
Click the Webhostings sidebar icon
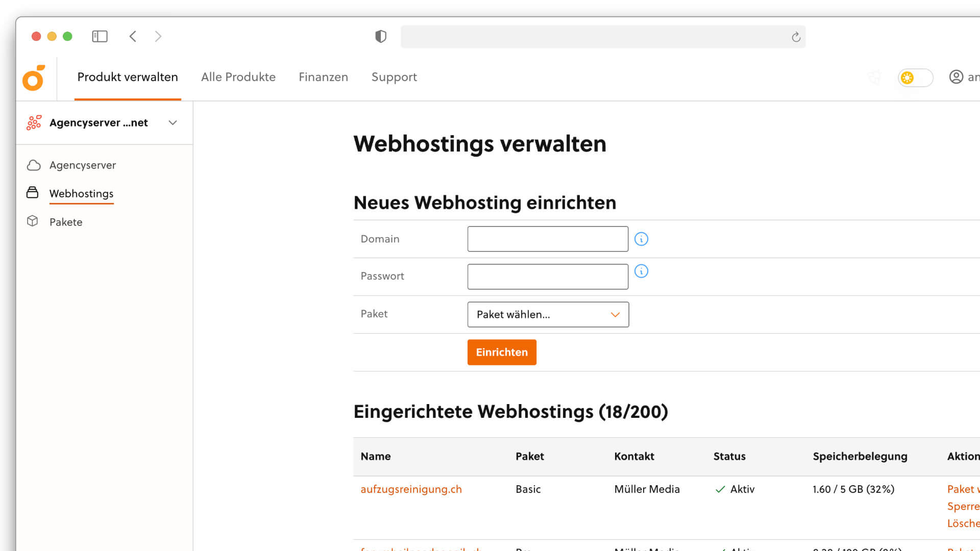32,192
